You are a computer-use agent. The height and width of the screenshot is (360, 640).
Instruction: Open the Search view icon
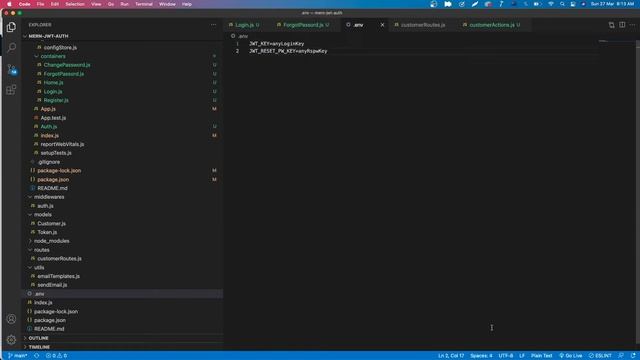point(11,48)
